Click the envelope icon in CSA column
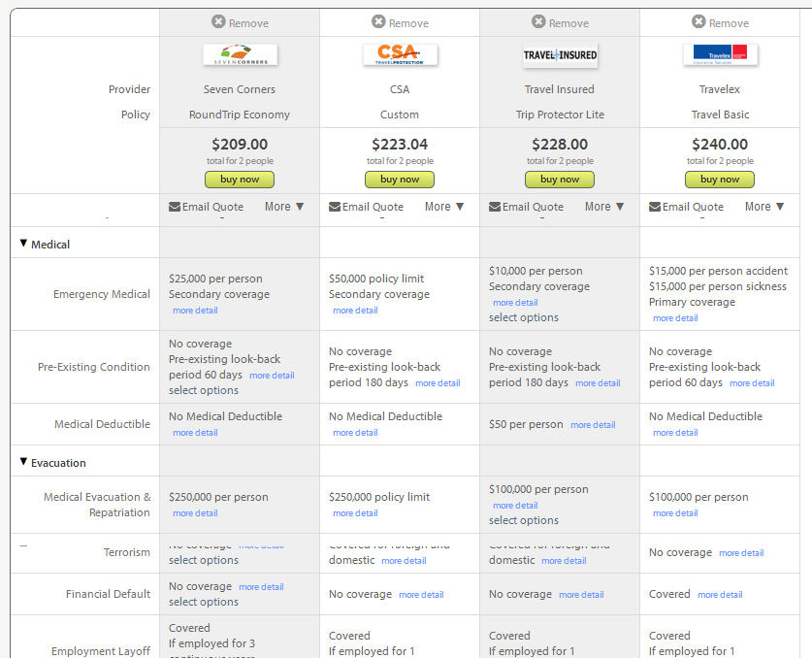The image size is (812, 658). [x=335, y=208]
